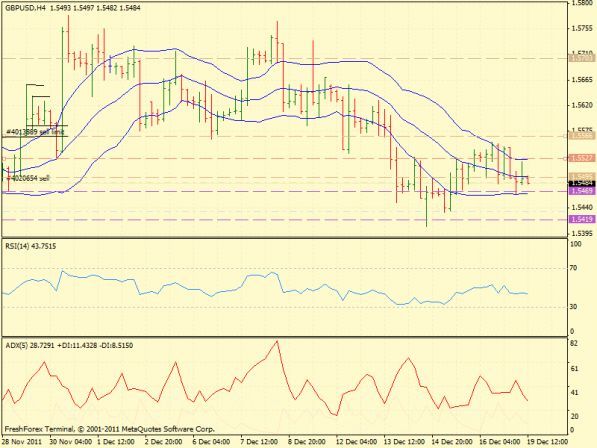
Task: Click the RSI scale value 100
Action: pyautogui.click(x=576, y=244)
